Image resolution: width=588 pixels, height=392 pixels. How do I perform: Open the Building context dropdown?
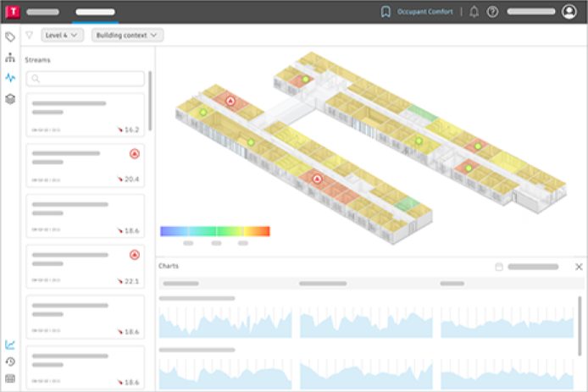click(x=127, y=36)
